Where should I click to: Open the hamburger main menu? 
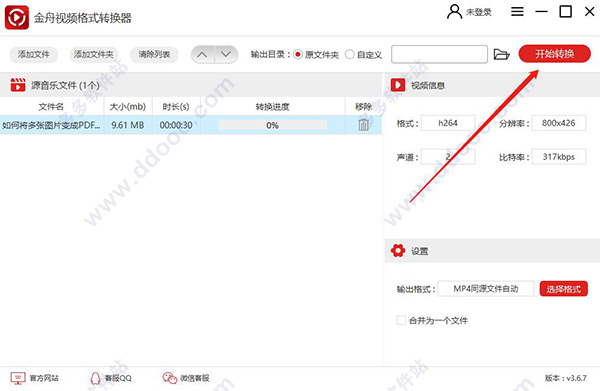(x=517, y=12)
